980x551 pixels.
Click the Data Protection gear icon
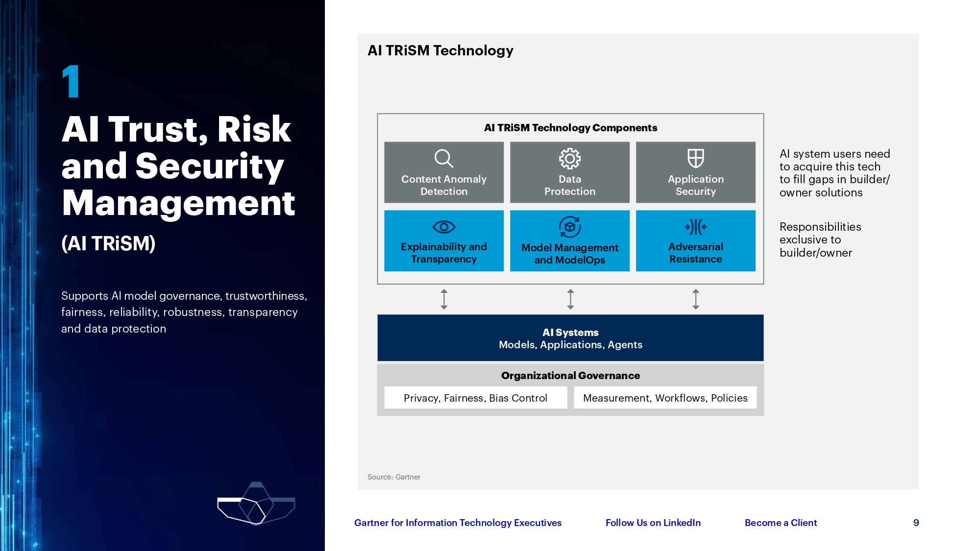[x=569, y=158]
